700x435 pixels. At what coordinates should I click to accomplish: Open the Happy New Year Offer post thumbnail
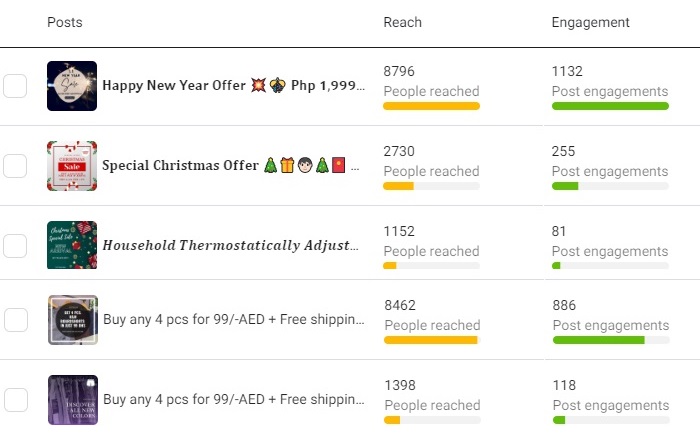(x=72, y=86)
